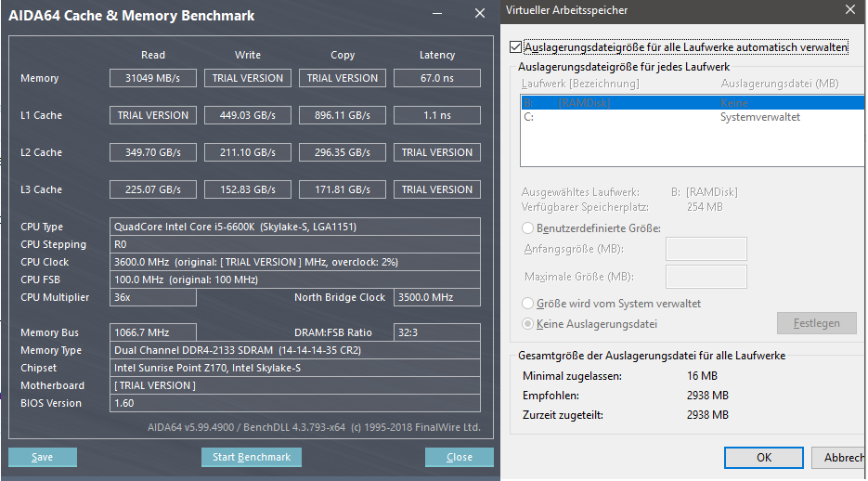The height and width of the screenshot is (481, 868).
Task: Click L3 Cache Latency TRIAL VERSION cell
Action: click(x=436, y=189)
